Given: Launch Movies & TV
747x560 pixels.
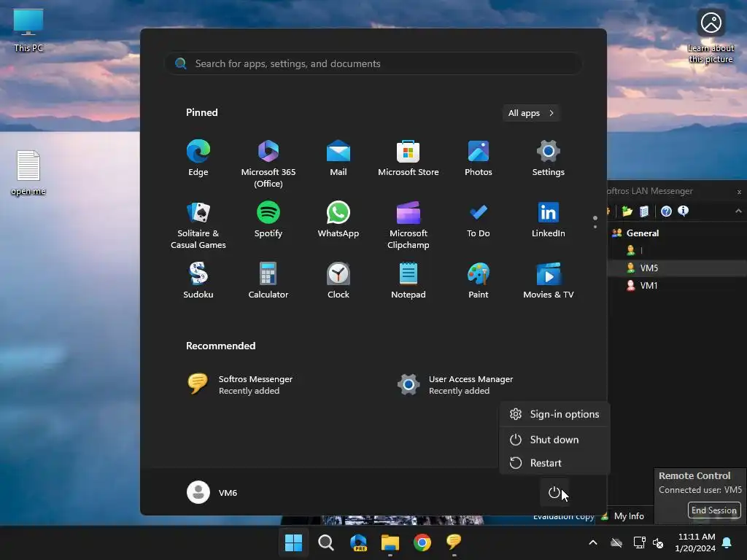Looking at the screenshot, I should [x=549, y=280].
